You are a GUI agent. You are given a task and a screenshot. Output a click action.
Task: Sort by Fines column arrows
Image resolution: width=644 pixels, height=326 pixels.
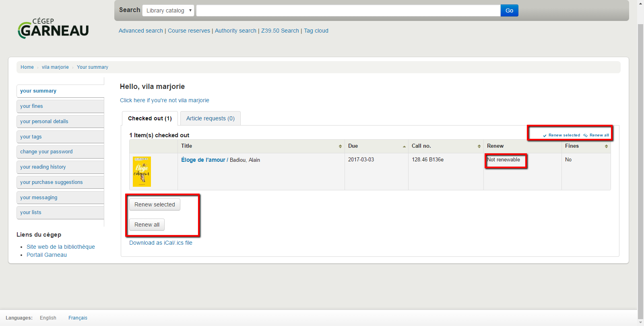[606, 146]
